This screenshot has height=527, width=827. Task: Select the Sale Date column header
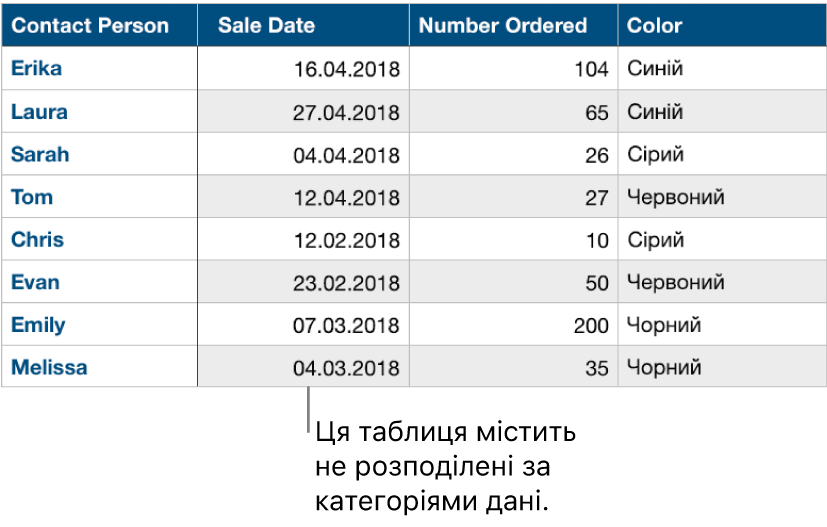click(266, 26)
